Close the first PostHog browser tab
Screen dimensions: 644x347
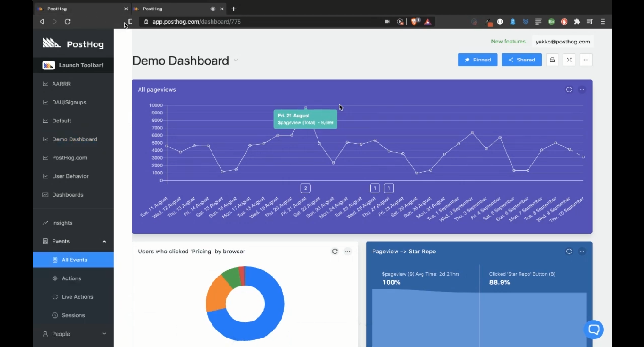126,9
